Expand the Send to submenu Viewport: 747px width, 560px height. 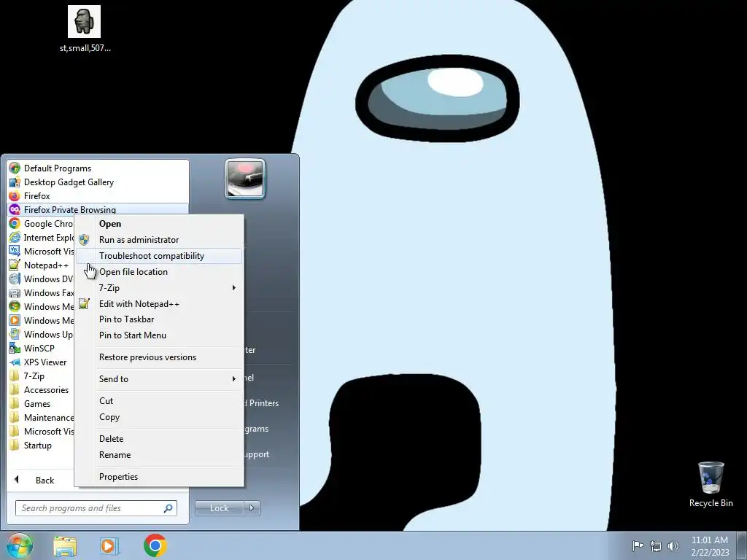pos(159,379)
